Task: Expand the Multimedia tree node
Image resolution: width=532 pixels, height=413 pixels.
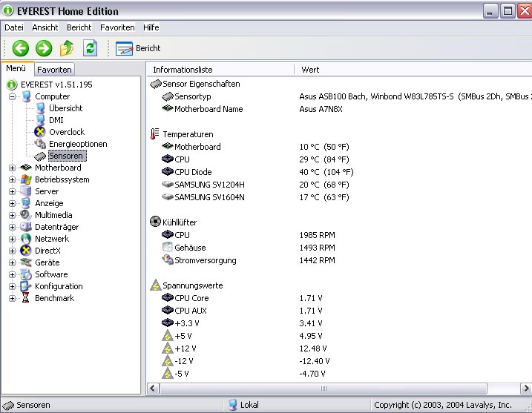Action: [12, 215]
